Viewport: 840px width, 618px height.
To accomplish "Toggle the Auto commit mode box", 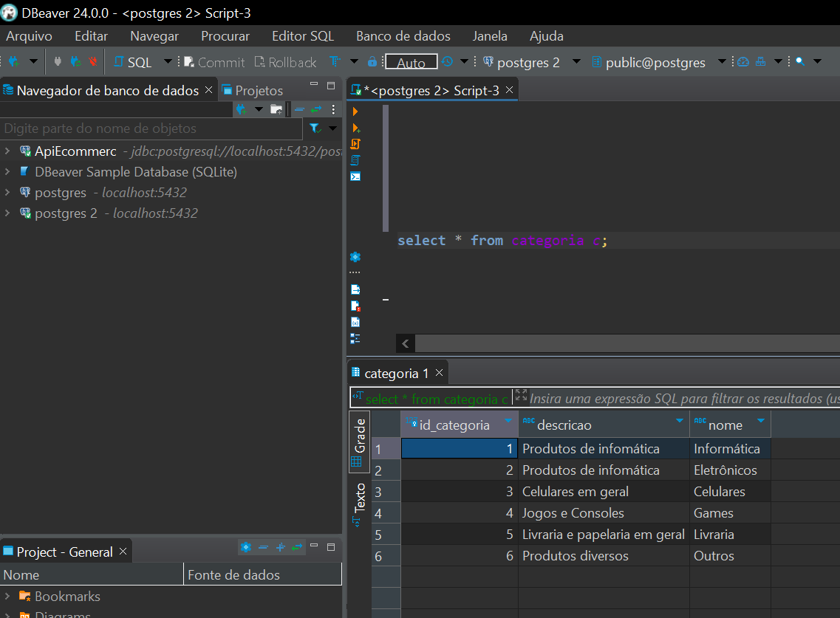I will (x=411, y=62).
